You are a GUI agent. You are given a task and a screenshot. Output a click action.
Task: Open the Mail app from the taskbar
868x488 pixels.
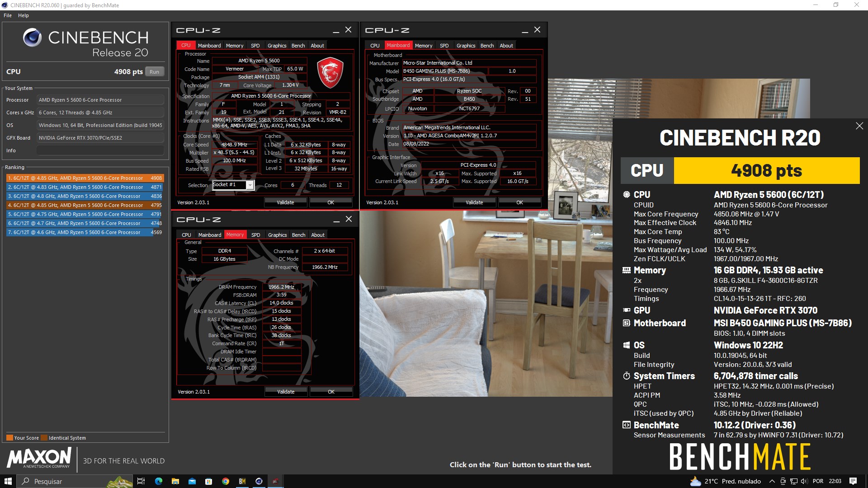[192, 481]
